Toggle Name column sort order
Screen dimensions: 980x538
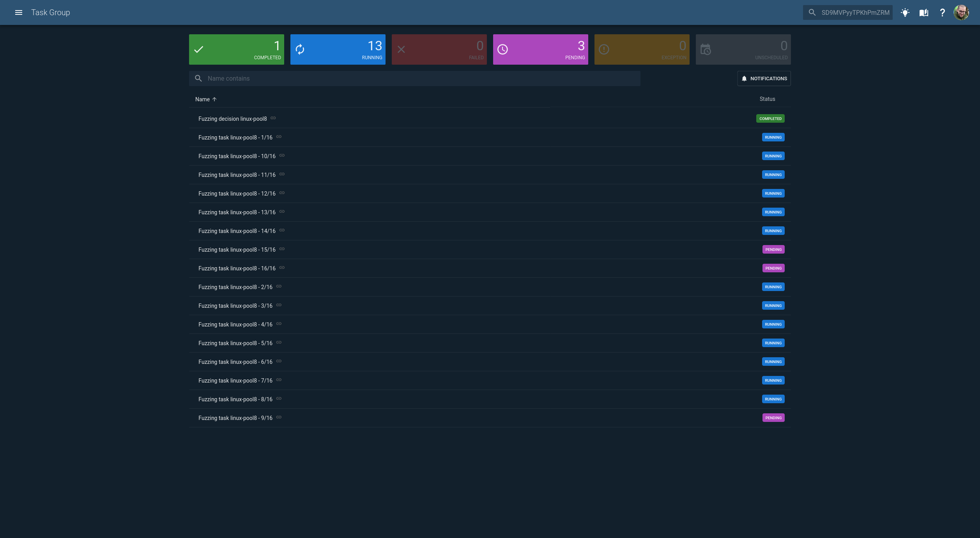point(205,99)
